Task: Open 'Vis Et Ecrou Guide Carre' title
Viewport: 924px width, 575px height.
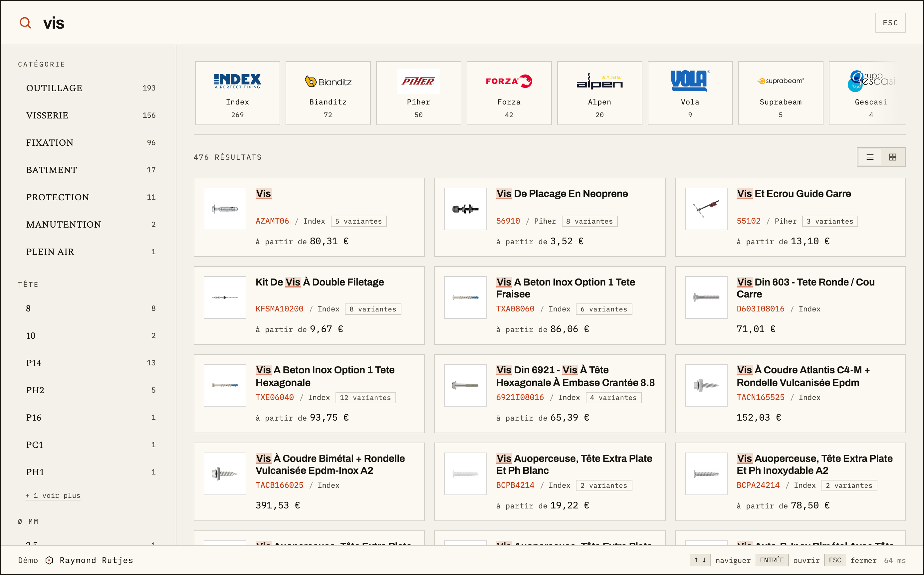Action: pyautogui.click(x=794, y=194)
